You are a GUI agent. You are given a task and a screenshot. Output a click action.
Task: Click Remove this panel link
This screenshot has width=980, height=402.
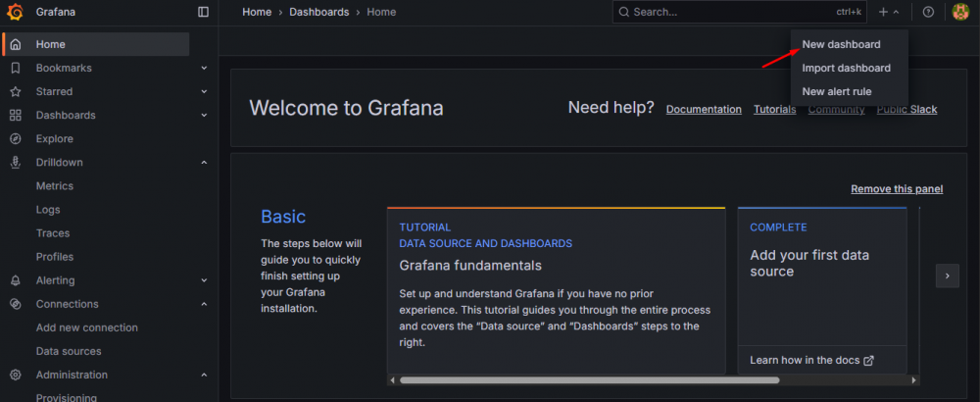pyautogui.click(x=897, y=188)
